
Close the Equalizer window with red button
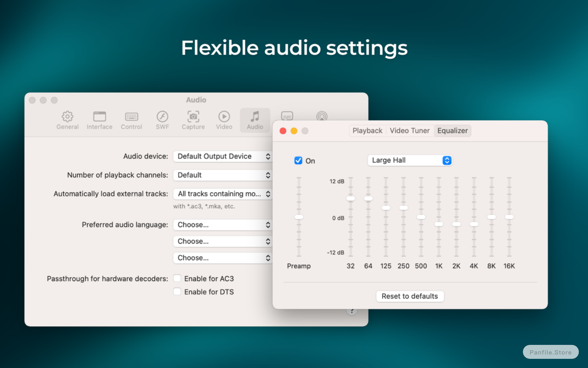click(x=283, y=131)
